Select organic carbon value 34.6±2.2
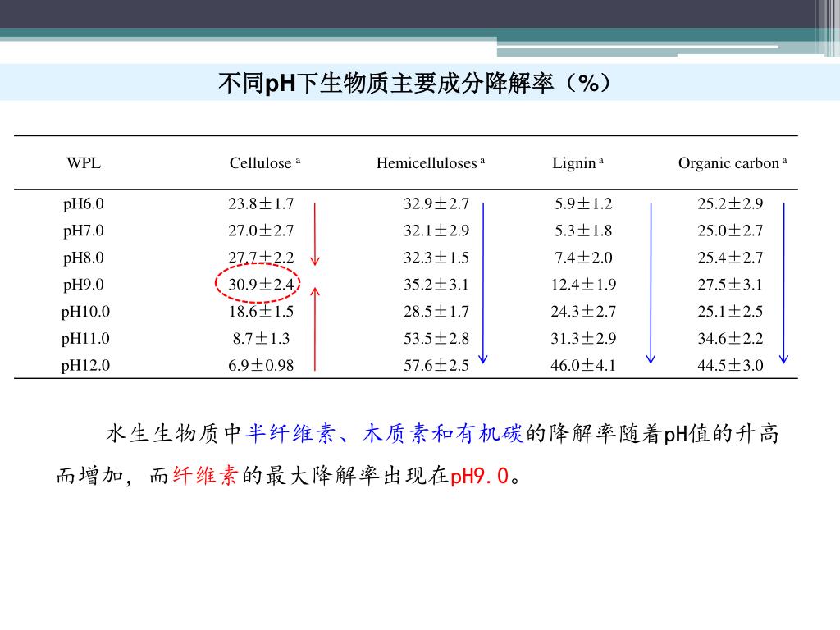This screenshot has width=840, height=630. point(730,339)
